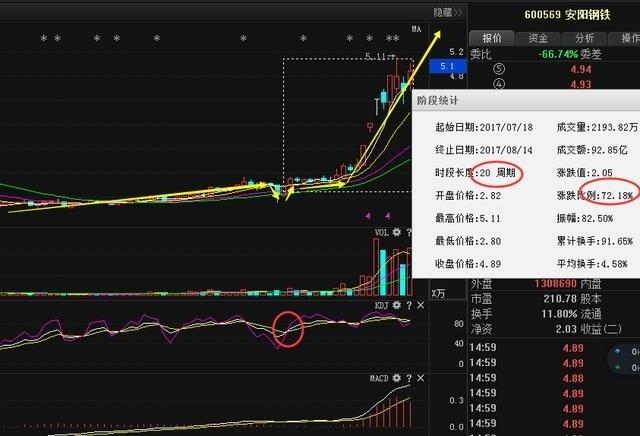Click the 委比 -66.74% value
640x436 pixels.
coord(558,54)
